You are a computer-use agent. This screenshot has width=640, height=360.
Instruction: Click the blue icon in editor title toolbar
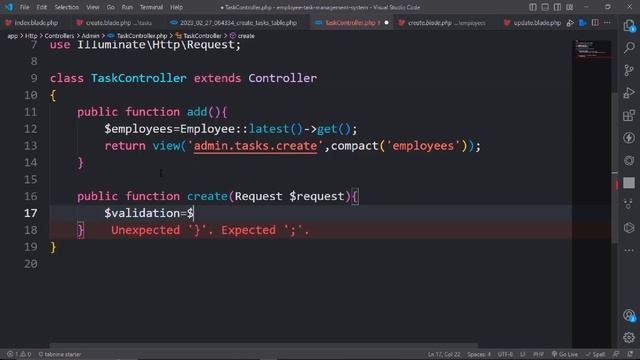pos(582,23)
